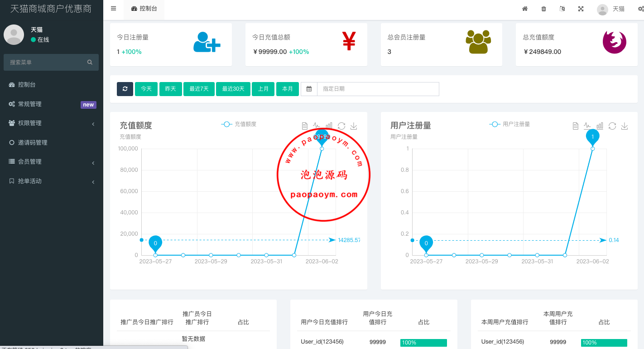Viewport: 644px width, 349px height.
Task: Select the 控制台 tab at top
Action: pos(144,9)
